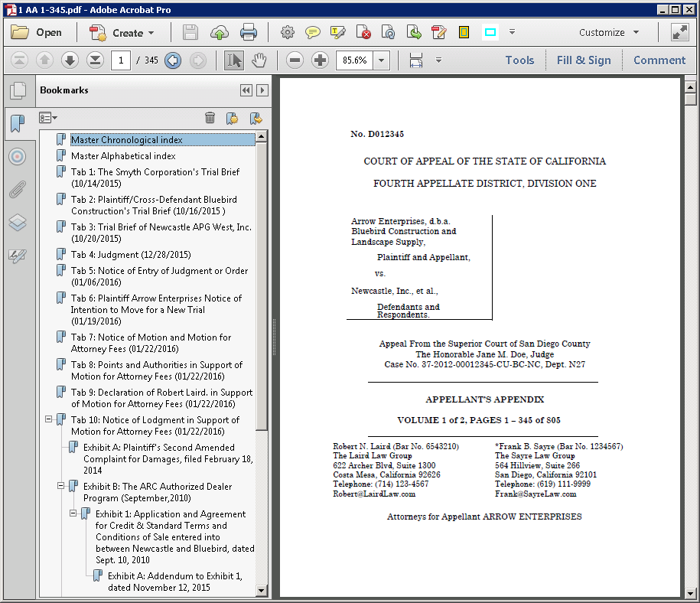Select the Sticky Note comment tool

click(313, 32)
